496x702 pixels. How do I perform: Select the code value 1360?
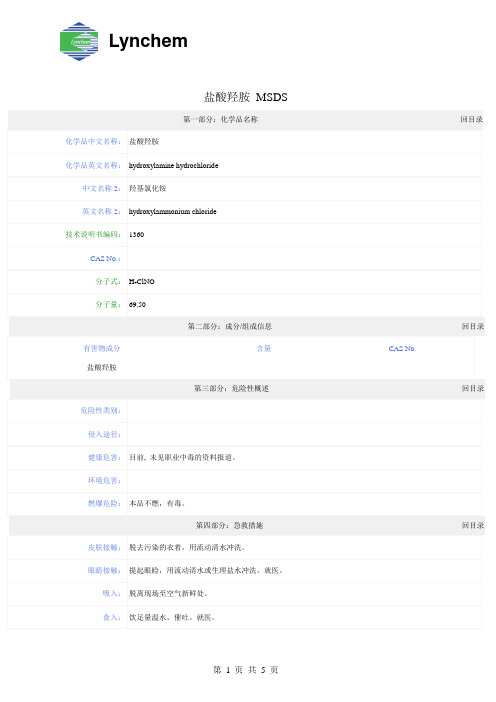click(137, 235)
